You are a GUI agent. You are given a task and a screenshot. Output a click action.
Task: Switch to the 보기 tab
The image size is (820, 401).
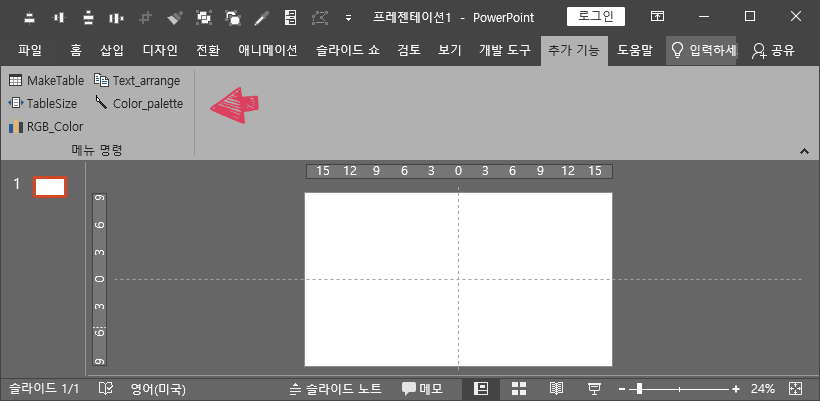(450, 50)
